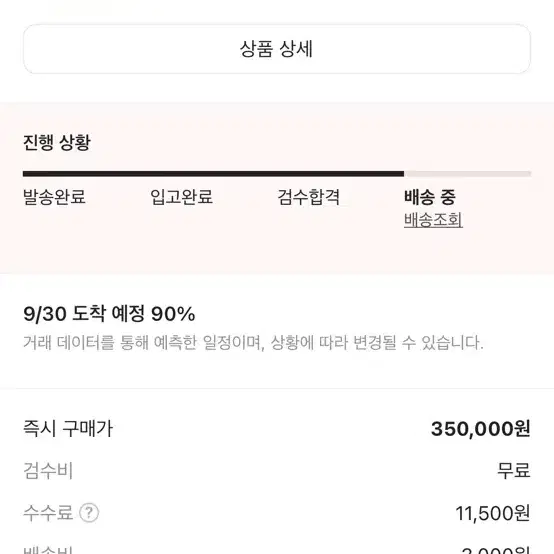Click the 무료 inspection fee value
This screenshot has height=554, width=554.
(x=514, y=471)
